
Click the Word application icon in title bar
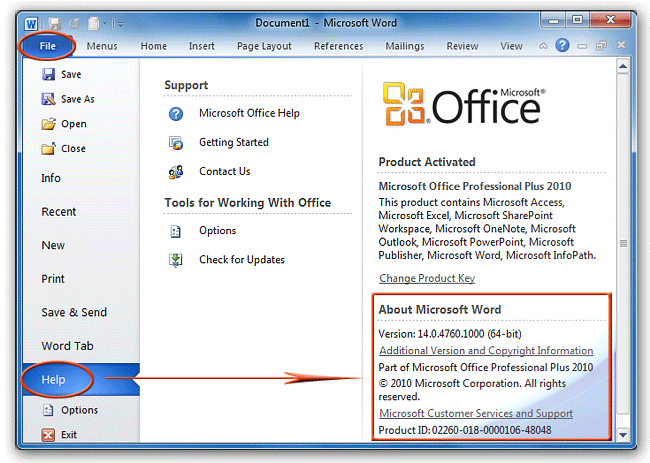31,24
